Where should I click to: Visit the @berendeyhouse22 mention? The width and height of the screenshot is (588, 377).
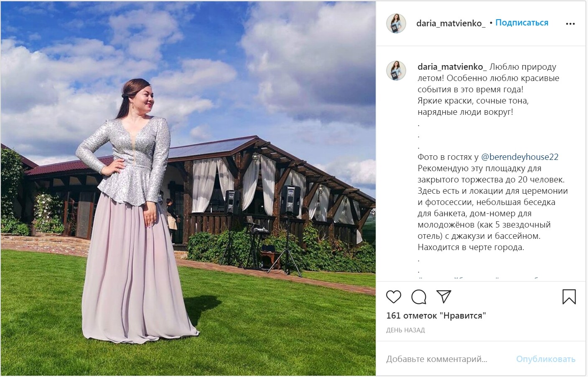[520, 157]
